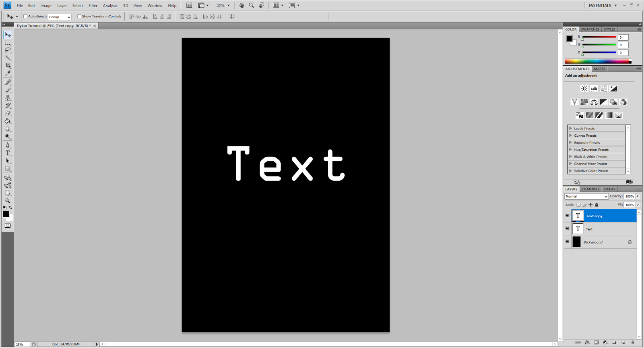This screenshot has height=348, width=644.
Task: Open the Layer menu
Action: pyautogui.click(x=62, y=6)
